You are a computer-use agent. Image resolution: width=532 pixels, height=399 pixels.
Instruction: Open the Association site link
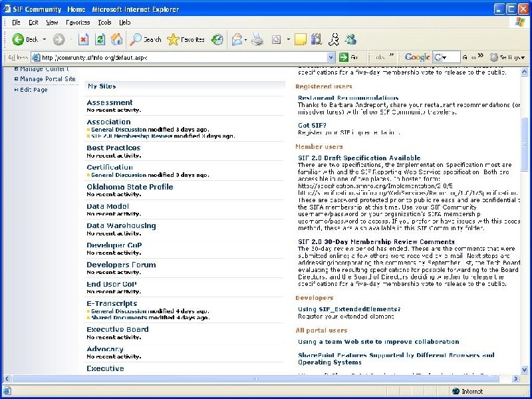[x=108, y=122]
